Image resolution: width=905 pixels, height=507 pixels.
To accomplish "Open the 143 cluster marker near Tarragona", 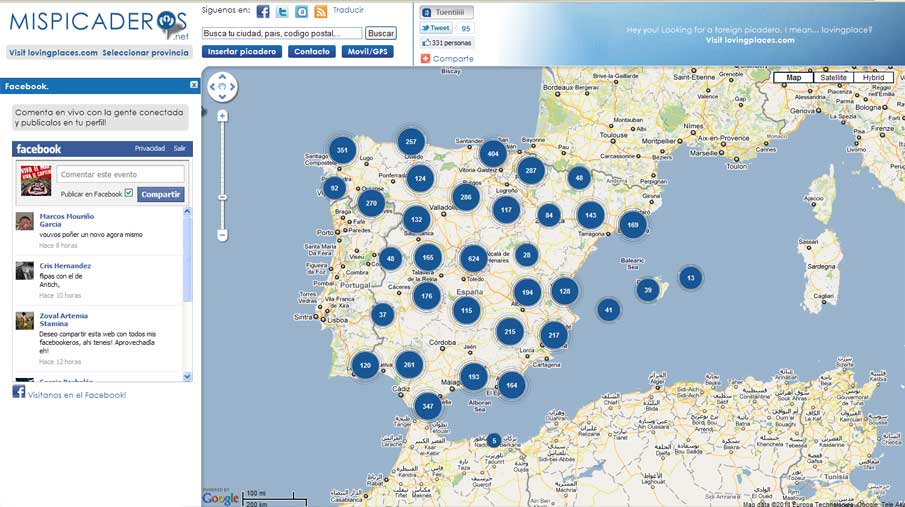I will [x=590, y=215].
